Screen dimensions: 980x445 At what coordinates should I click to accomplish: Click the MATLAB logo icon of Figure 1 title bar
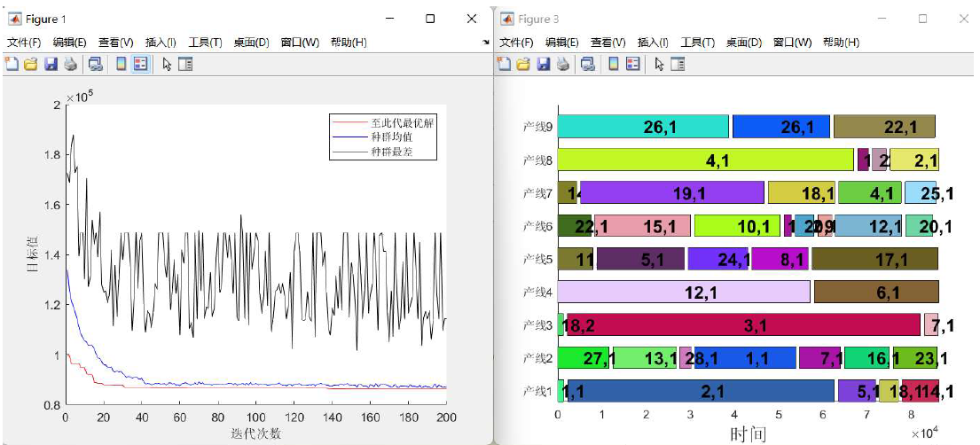coord(14,20)
